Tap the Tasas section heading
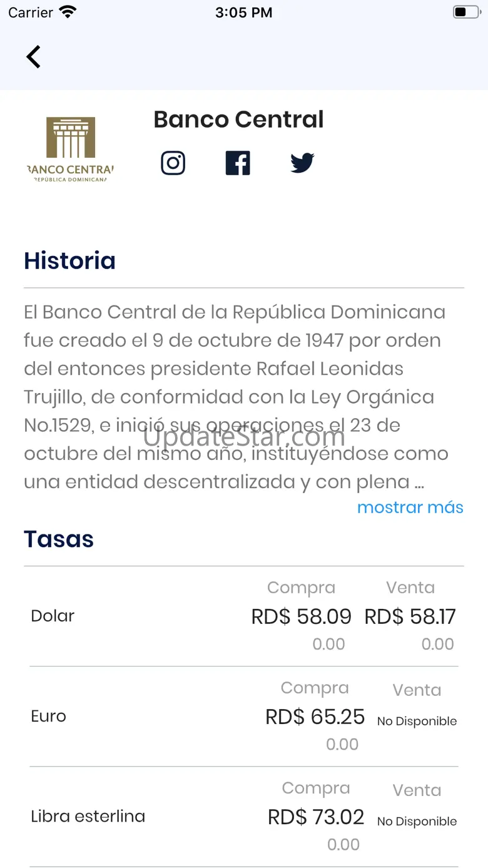Screen dimensions: 488x868 point(59,539)
